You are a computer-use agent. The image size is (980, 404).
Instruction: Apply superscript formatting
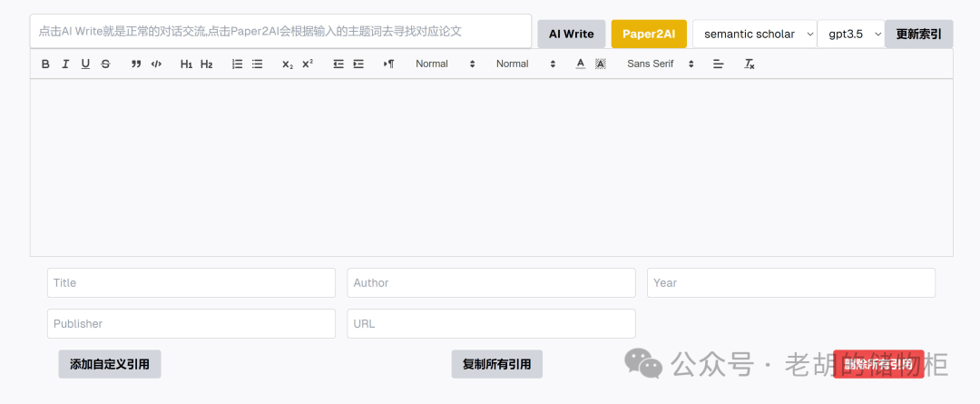(308, 64)
